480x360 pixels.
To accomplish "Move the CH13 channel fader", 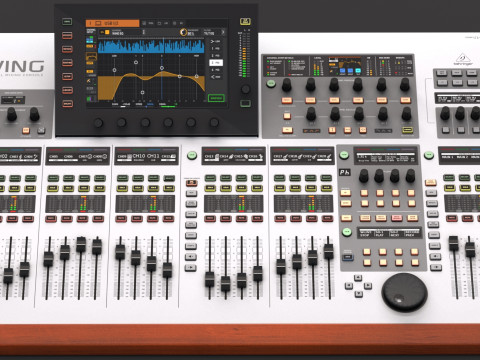I will coord(210,279).
